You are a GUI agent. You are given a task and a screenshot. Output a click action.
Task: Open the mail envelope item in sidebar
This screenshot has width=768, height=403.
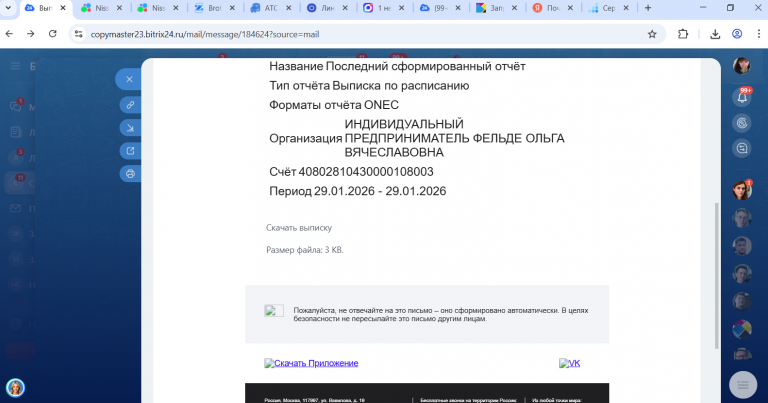(16, 209)
